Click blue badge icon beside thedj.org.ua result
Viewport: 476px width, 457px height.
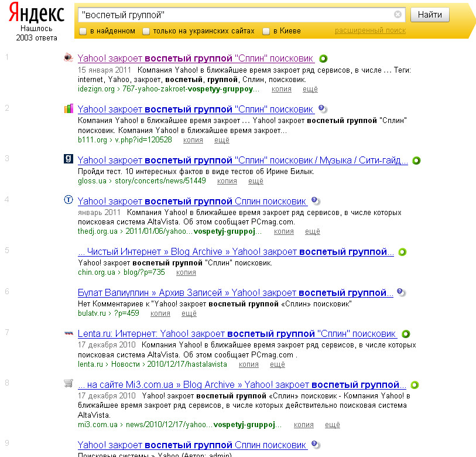coord(316,200)
